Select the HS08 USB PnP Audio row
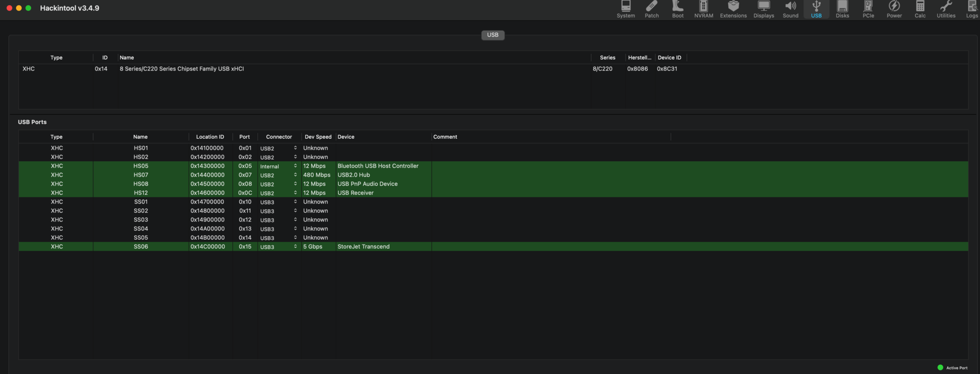The width and height of the screenshot is (980, 374). click(x=367, y=184)
